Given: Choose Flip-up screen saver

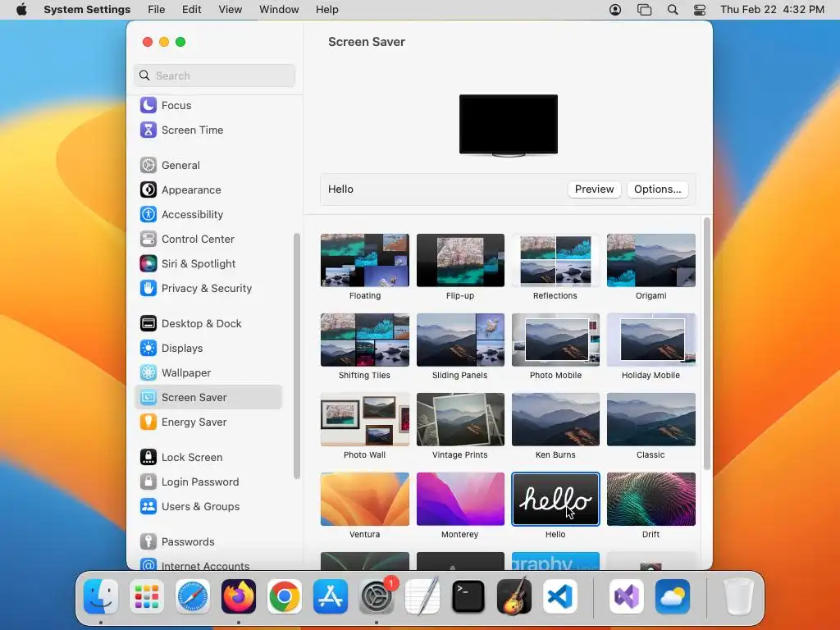Looking at the screenshot, I should 460,260.
